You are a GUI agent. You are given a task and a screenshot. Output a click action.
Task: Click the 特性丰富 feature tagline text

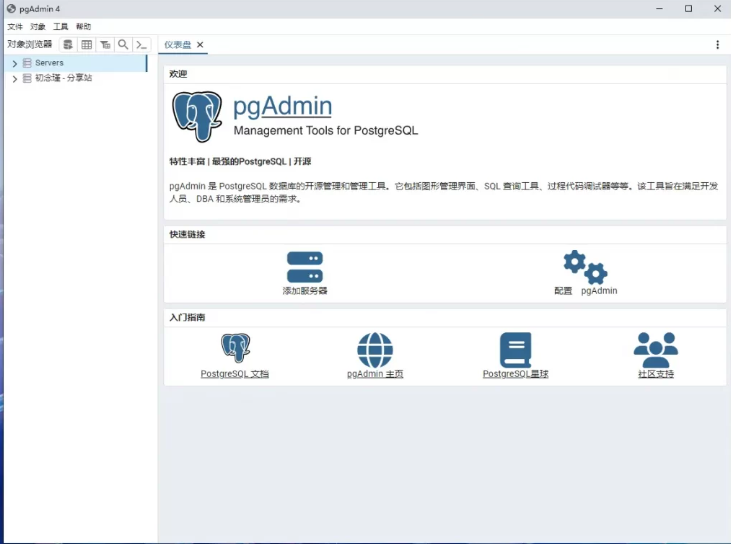240,162
